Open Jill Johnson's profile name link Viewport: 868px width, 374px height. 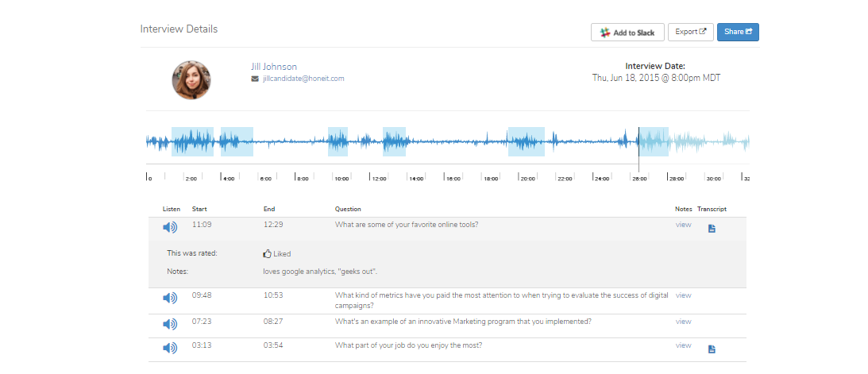tap(273, 67)
